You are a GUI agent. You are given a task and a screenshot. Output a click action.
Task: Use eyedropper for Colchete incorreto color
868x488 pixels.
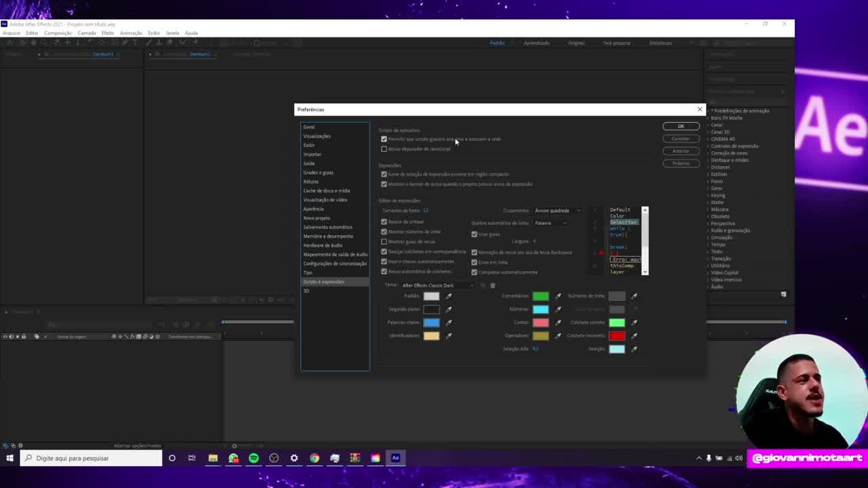634,335
